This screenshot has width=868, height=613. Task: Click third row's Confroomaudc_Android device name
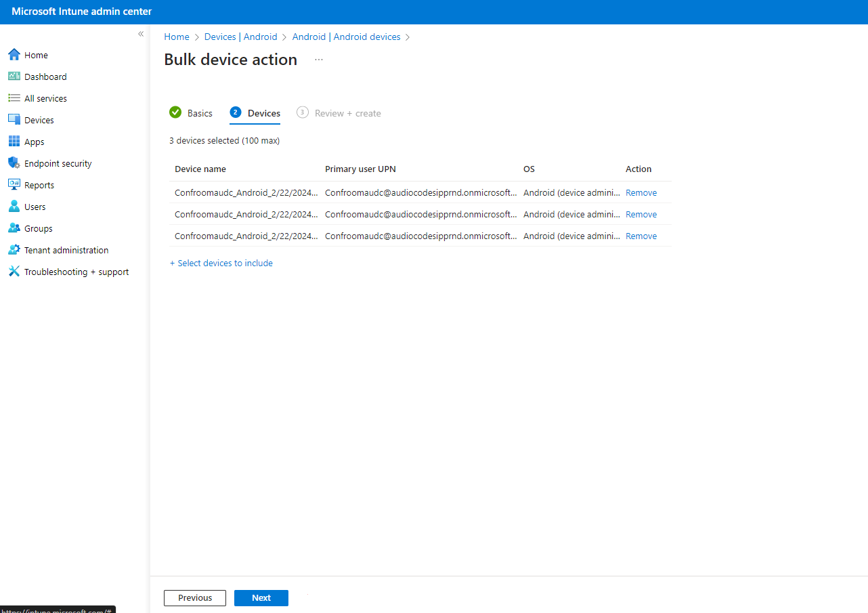(246, 236)
